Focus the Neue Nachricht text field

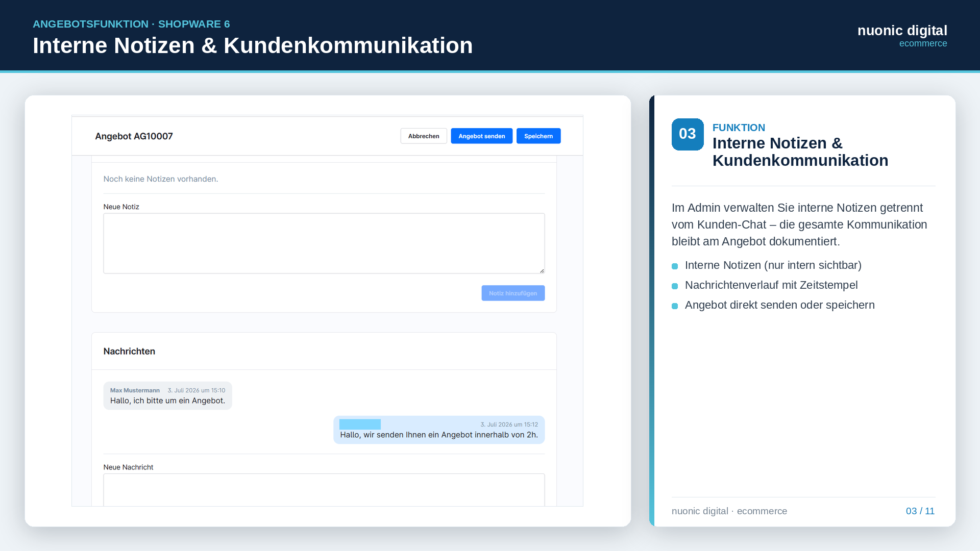[x=324, y=490]
